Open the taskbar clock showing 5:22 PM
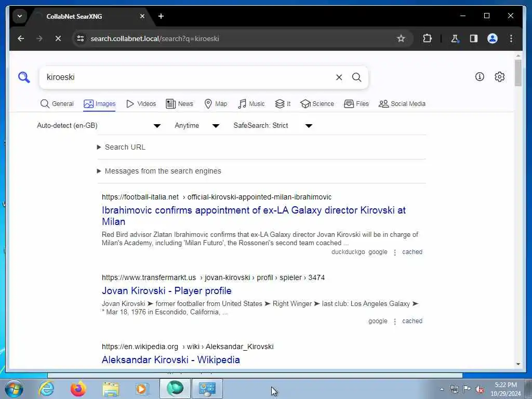 [x=506, y=389]
